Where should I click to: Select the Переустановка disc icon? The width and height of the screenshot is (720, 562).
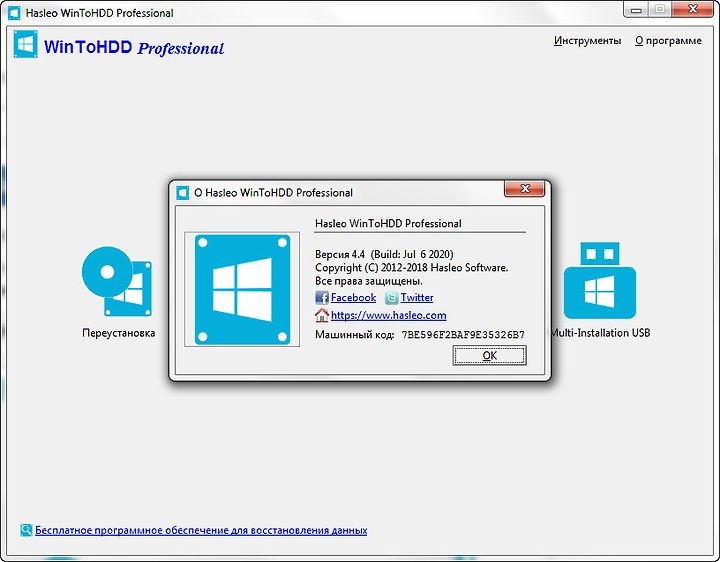pyautogui.click(x=117, y=281)
